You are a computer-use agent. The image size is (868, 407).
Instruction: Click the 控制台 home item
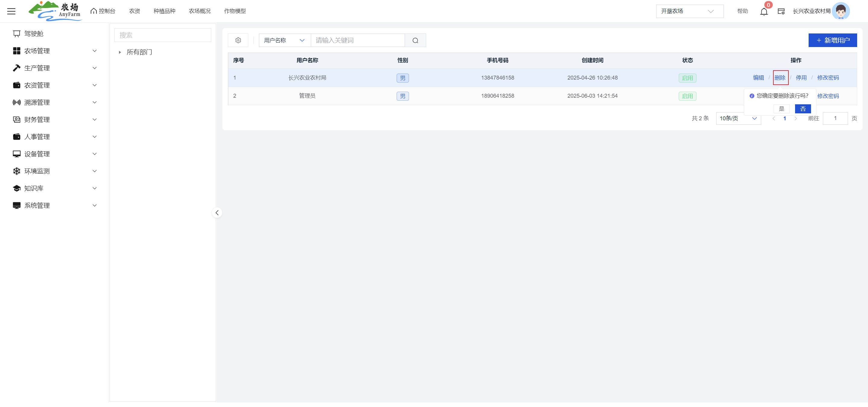[x=103, y=11]
